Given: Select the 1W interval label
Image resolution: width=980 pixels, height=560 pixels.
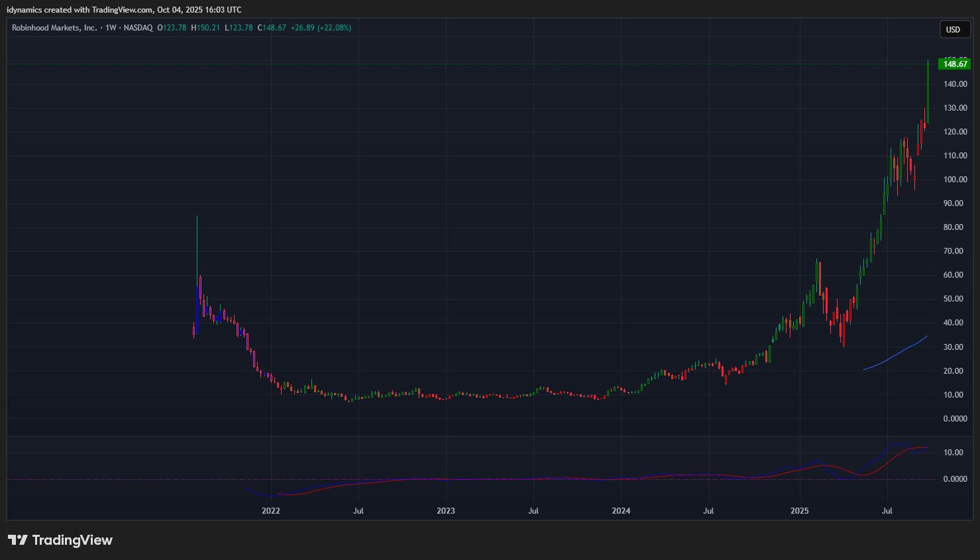Looking at the screenshot, I should [111, 28].
